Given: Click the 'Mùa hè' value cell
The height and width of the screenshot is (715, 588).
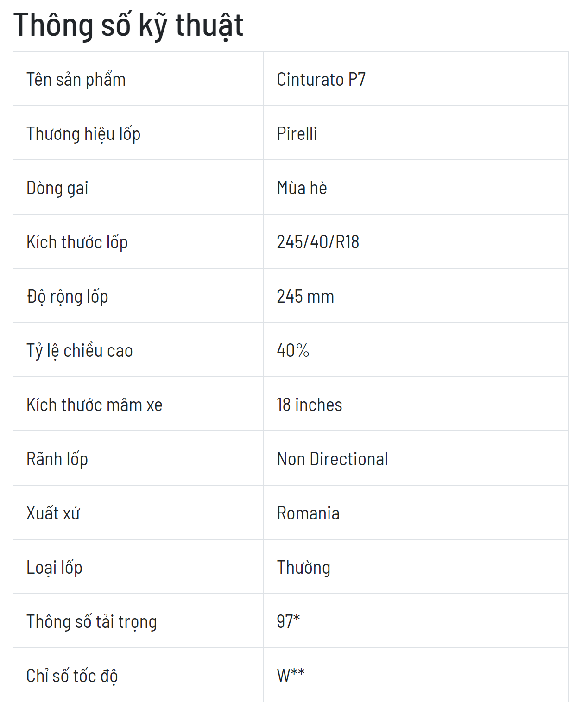Looking at the screenshot, I should 416,187.
